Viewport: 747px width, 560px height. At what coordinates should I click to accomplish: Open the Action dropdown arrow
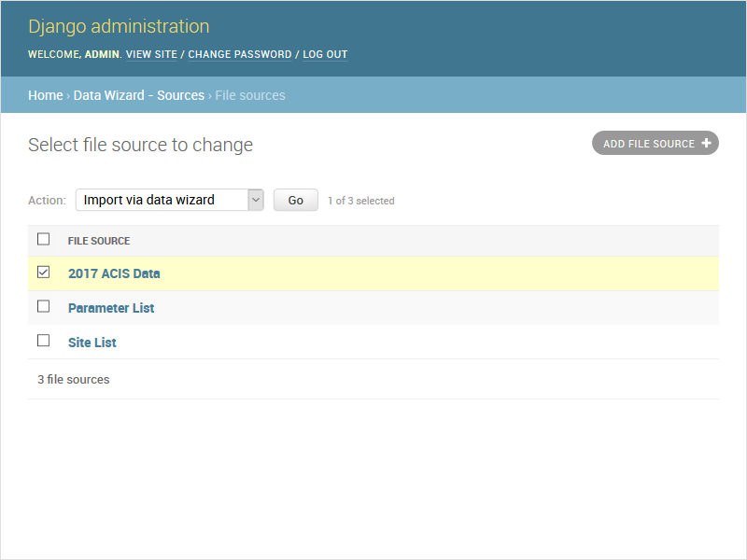pos(254,200)
